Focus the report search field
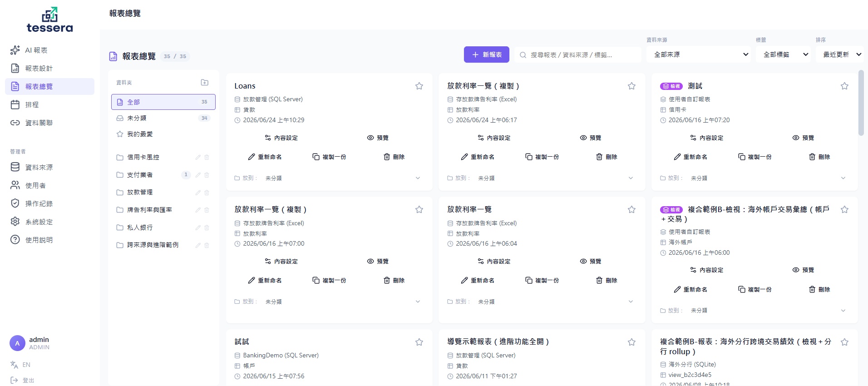The width and height of the screenshot is (868, 386). coord(577,54)
